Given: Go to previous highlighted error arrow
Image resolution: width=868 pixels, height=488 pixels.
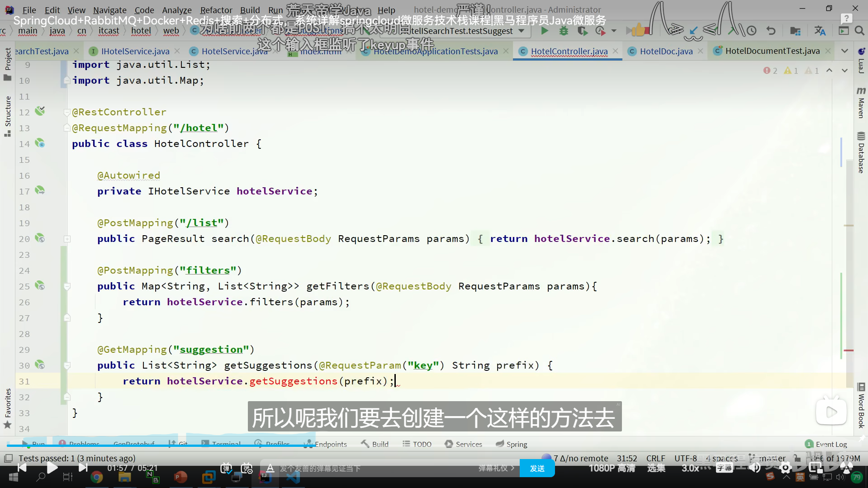Looking at the screenshot, I should click(829, 71).
